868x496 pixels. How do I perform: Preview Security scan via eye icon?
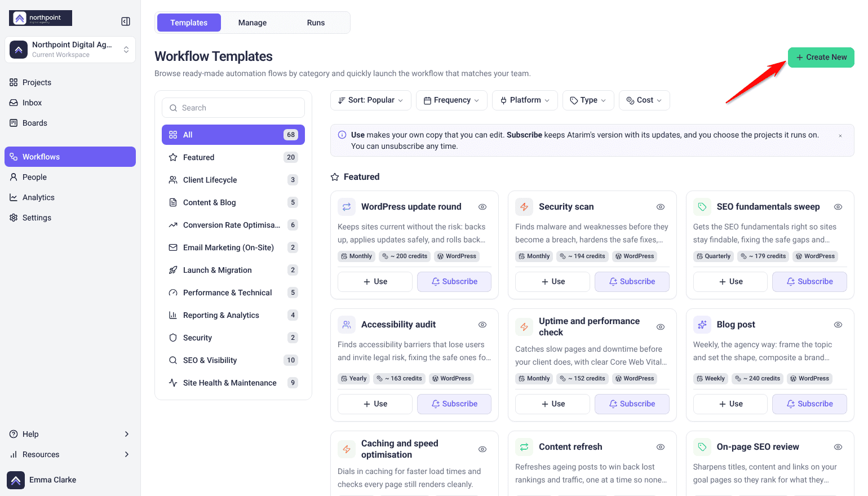[661, 207]
